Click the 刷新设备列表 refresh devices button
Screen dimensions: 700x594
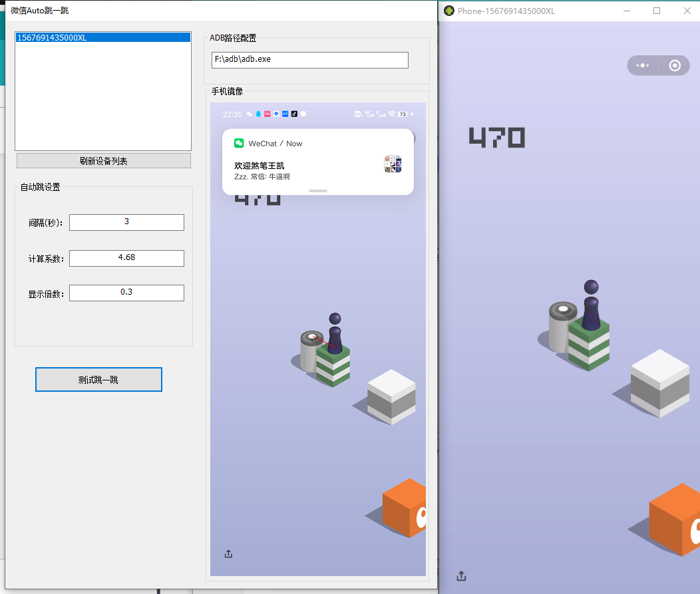104,161
